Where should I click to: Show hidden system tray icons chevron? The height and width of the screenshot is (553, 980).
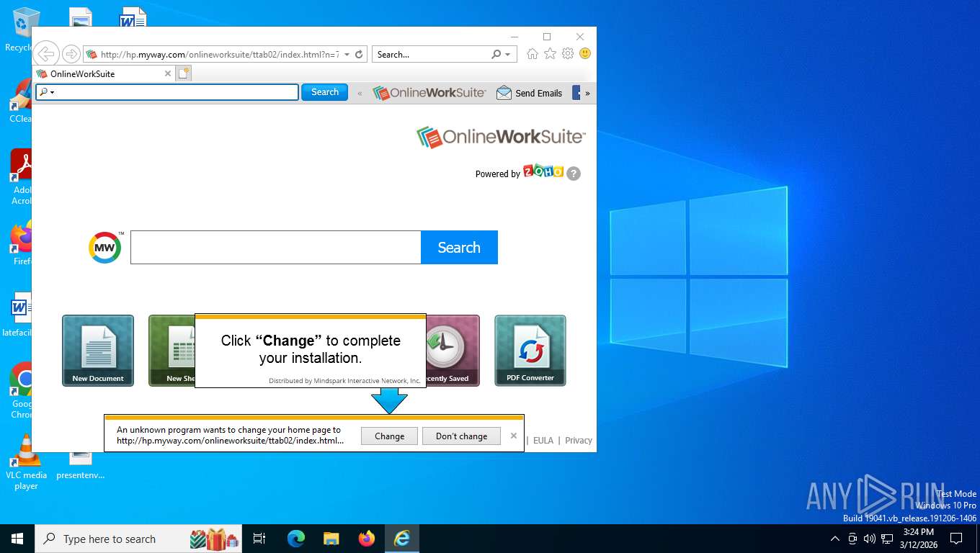(835, 539)
